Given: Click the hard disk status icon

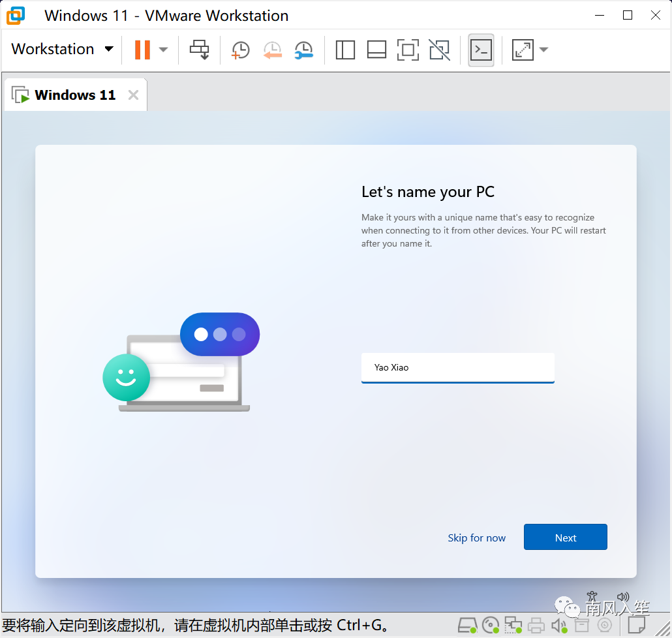Looking at the screenshot, I should coord(467,626).
